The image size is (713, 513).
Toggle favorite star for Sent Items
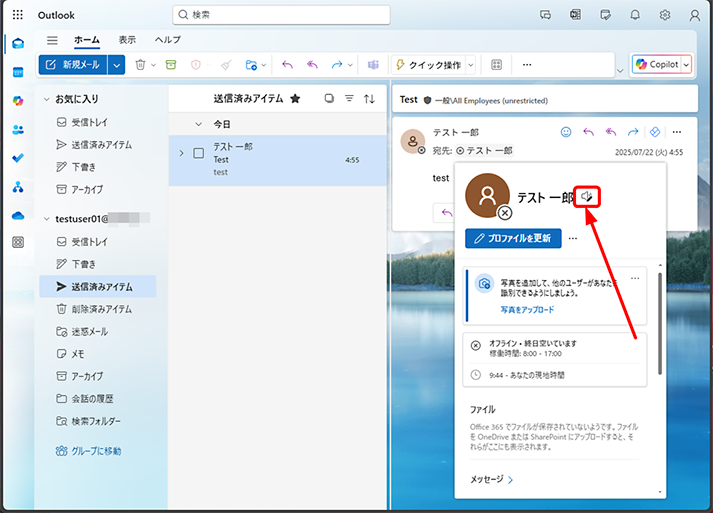click(x=295, y=99)
